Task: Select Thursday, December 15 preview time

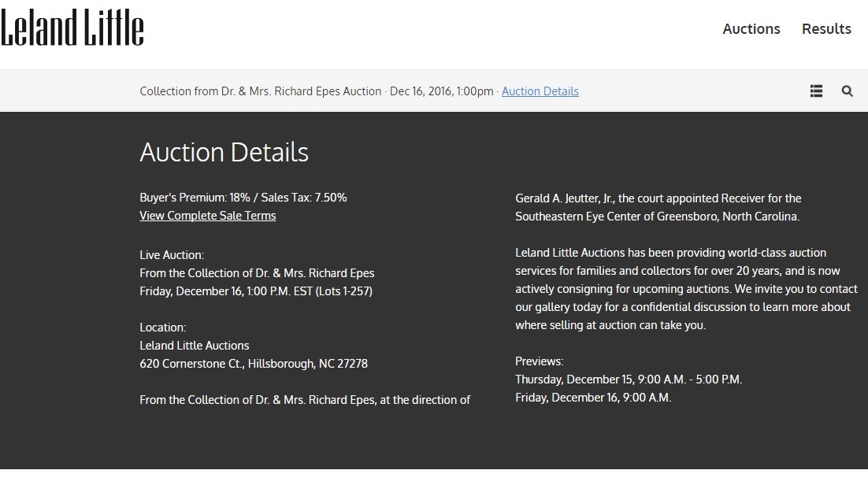Action: pyautogui.click(x=629, y=379)
